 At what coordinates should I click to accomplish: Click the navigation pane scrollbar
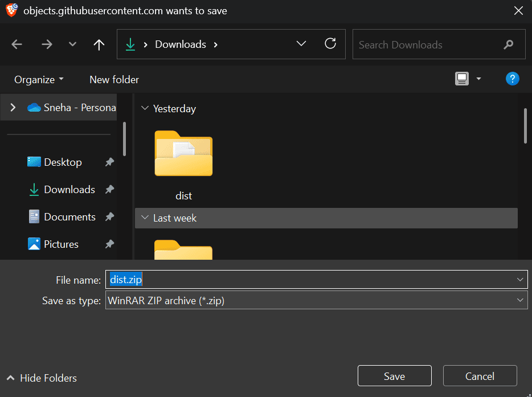click(125, 139)
